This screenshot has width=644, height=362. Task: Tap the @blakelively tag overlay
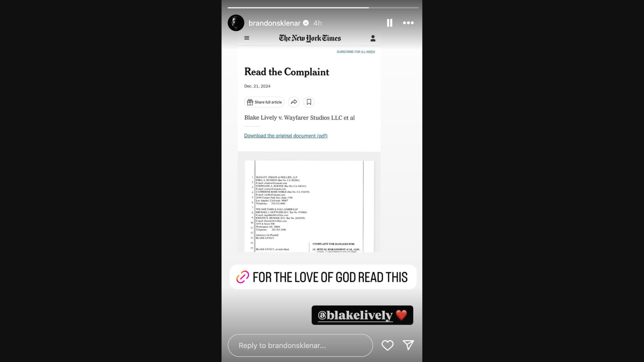pos(362,315)
